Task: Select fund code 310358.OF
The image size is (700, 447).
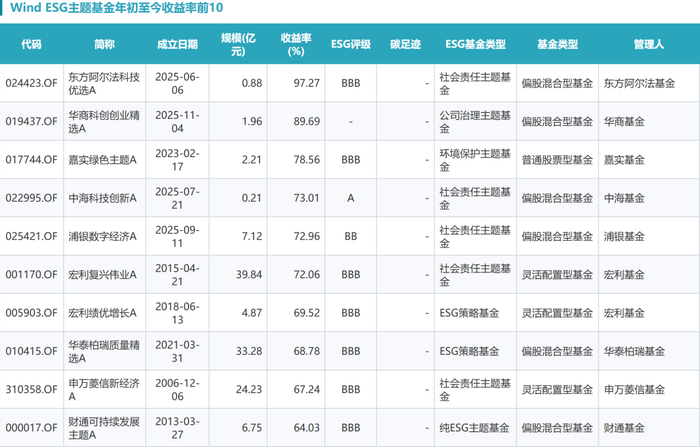Action: click(31, 389)
